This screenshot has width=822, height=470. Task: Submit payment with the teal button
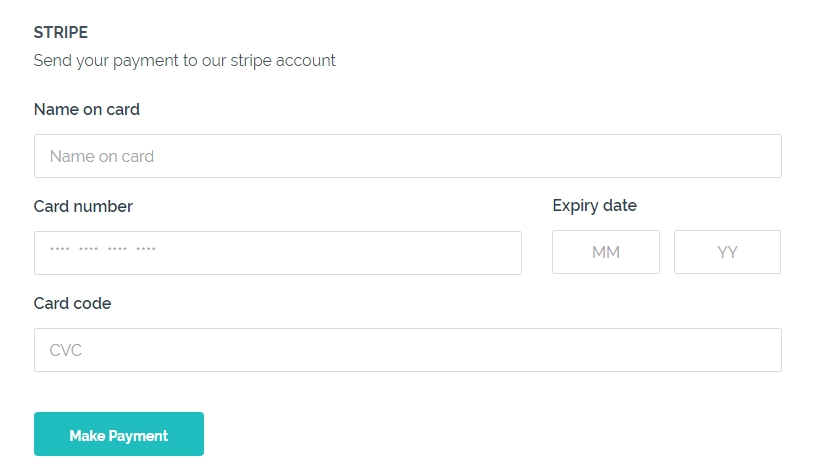[119, 434]
